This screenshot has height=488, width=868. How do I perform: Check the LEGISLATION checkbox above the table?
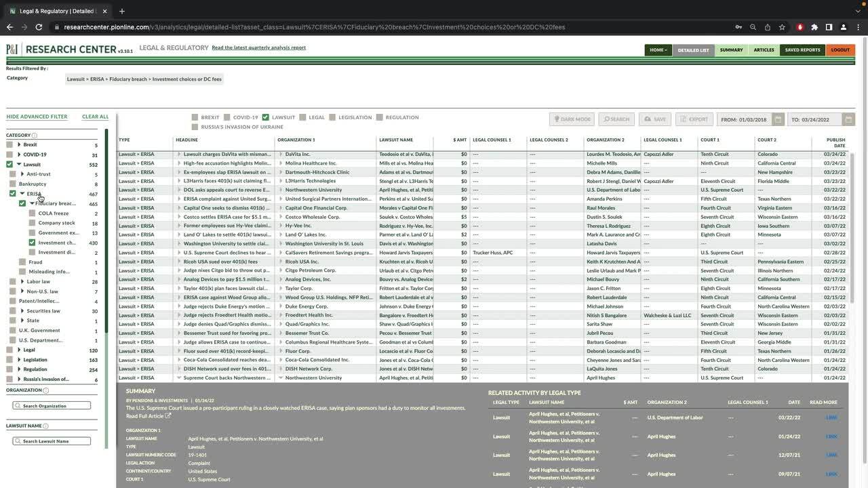click(x=332, y=117)
